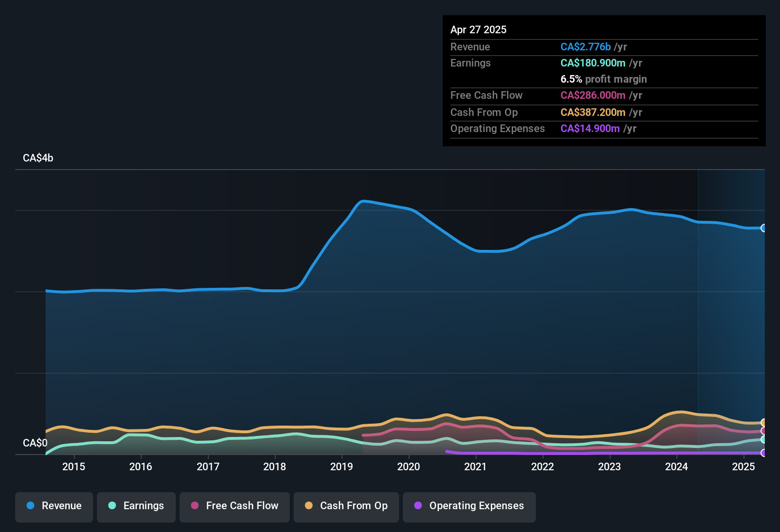Click the Revenue peak near 2019
780x532 pixels.
364,201
